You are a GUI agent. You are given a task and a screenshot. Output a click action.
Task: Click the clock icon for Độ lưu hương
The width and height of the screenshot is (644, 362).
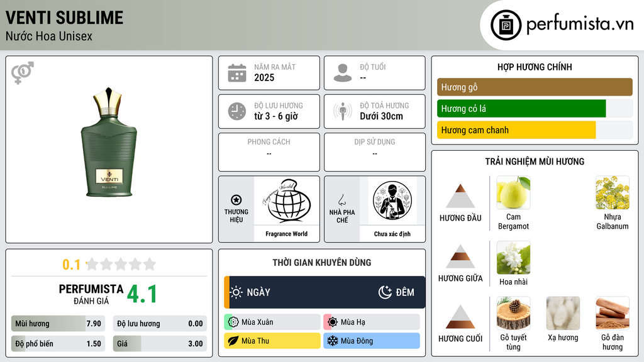pyautogui.click(x=237, y=111)
